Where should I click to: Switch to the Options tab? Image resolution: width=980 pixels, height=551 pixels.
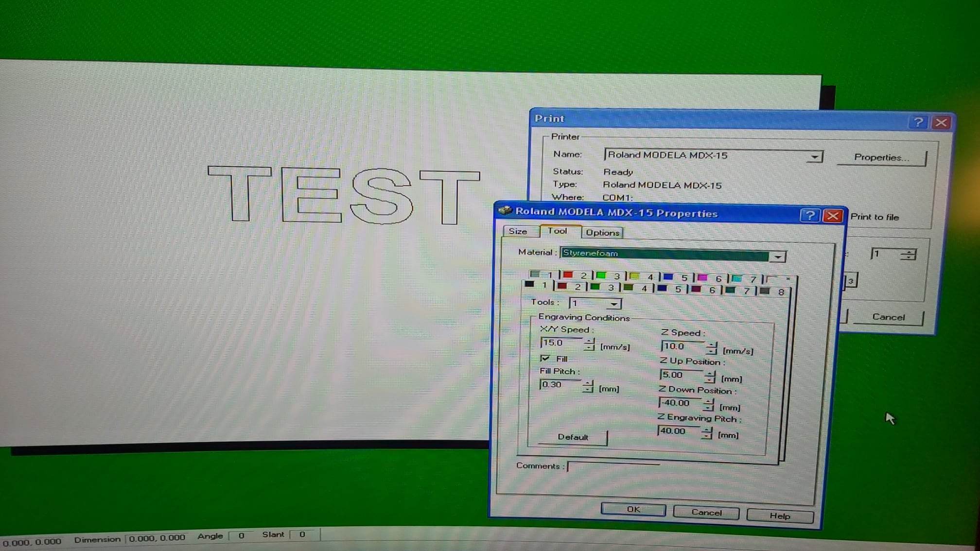click(x=602, y=233)
